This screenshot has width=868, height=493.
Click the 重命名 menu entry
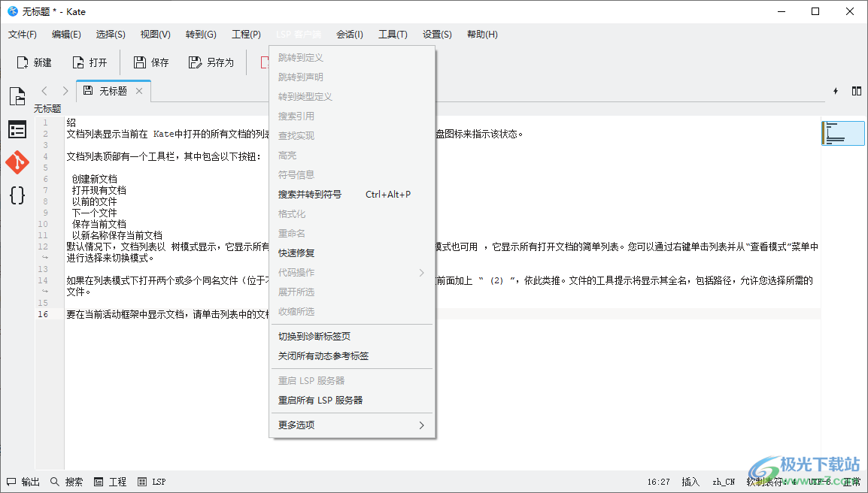[352, 234]
